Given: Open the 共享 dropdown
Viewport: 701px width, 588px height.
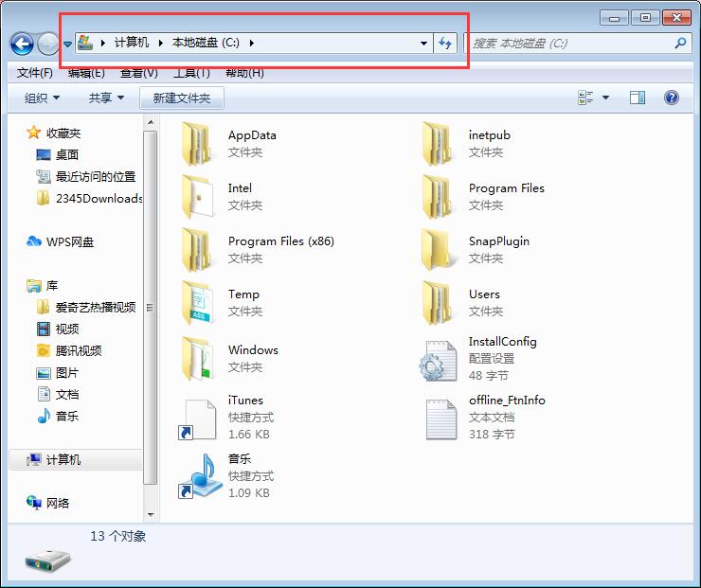Looking at the screenshot, I should (106, 98).
